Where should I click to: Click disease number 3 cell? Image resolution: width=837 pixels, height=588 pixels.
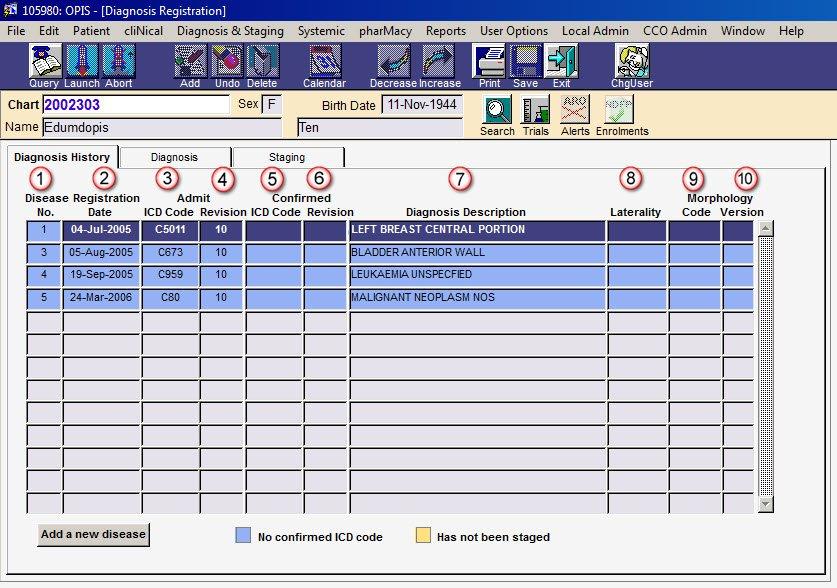[44, 253]
